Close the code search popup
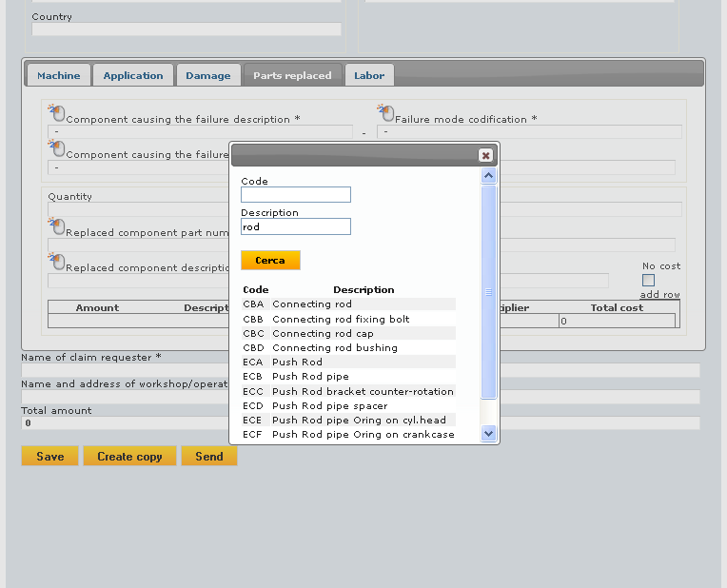 point(485,155)
